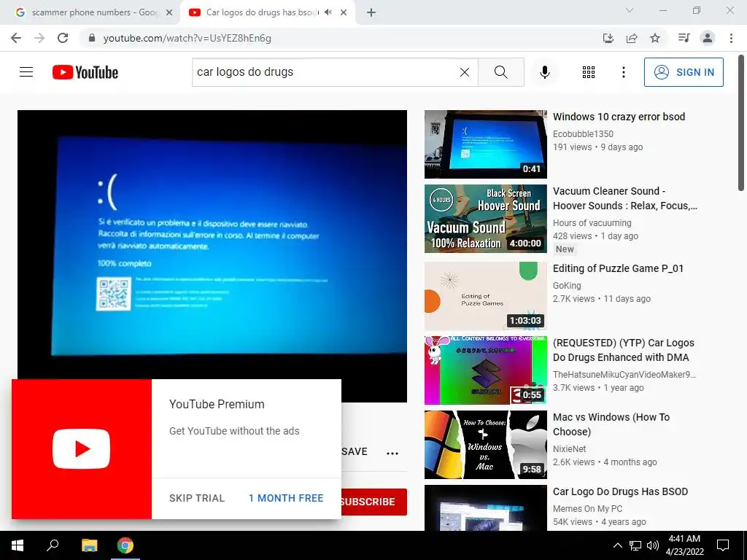Open File Explorer from taskbar
The image size is (747, 560).
pyautogui.click(x=89, y=545)
